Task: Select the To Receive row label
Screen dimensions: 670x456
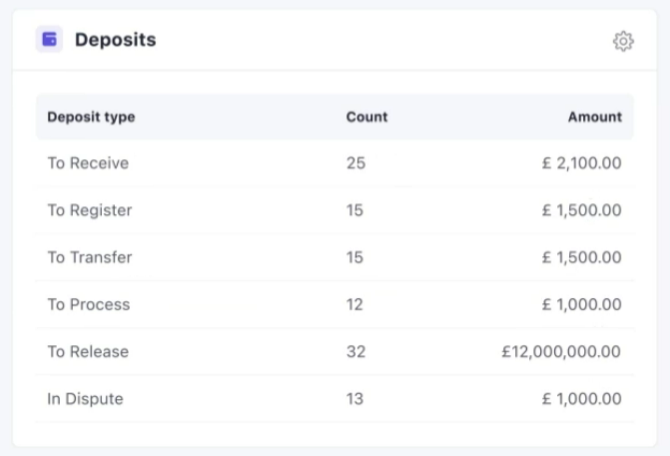Action: pyautogui.click(x=88, y=163)
